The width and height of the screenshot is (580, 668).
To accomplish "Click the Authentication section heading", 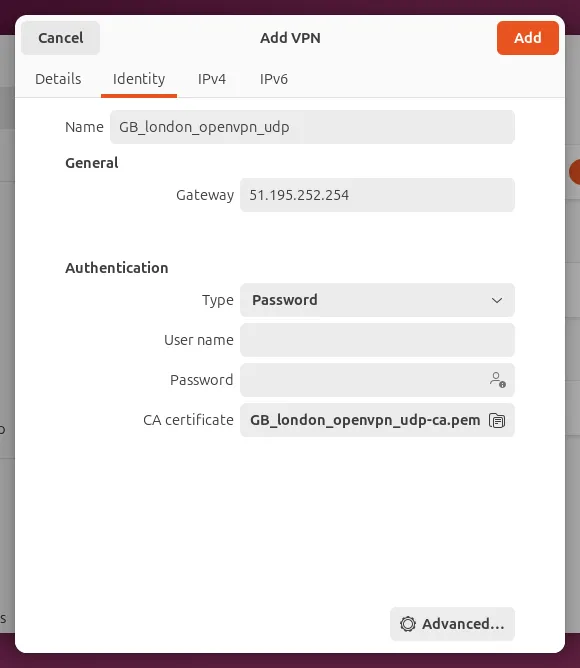I will coord(117,268).
